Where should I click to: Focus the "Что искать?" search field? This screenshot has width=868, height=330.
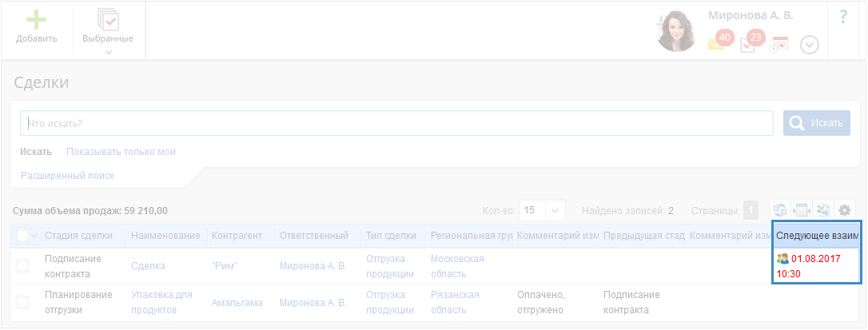pos(396,124)
